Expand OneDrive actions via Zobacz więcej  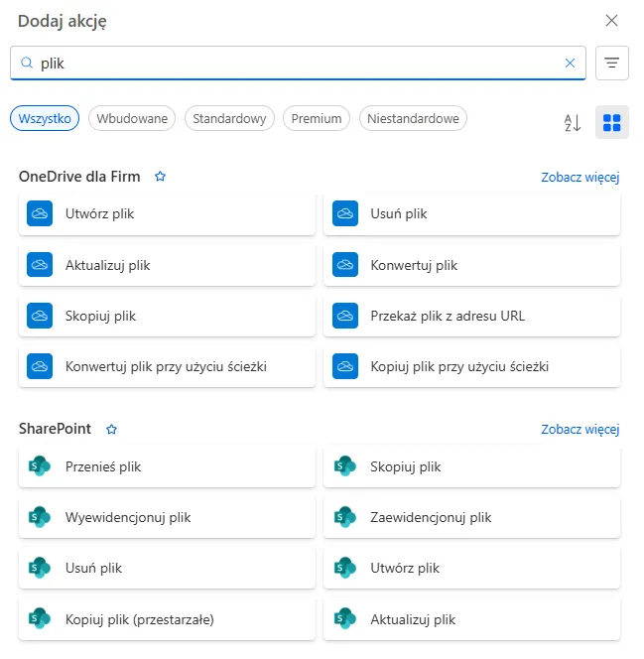[580, 178]
